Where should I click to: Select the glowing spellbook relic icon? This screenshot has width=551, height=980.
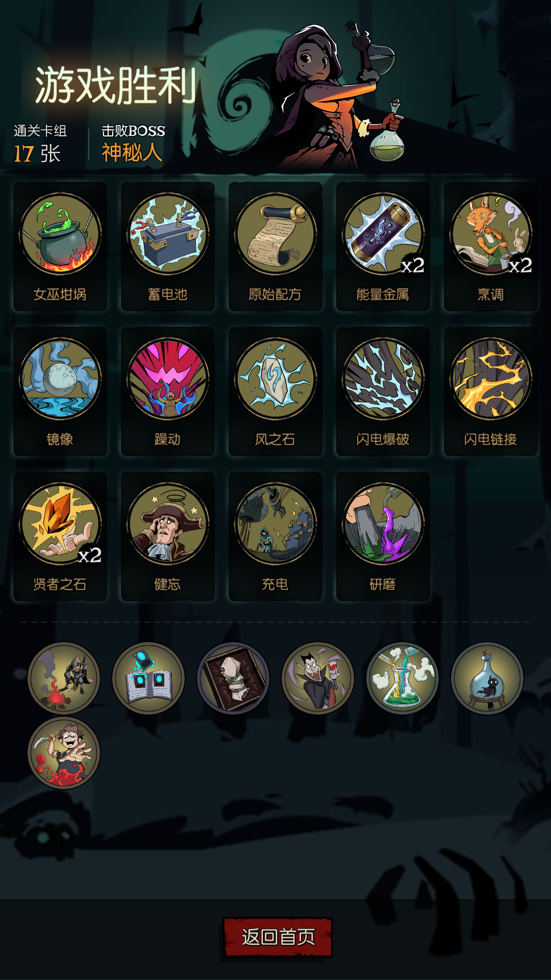coord(148,678)
